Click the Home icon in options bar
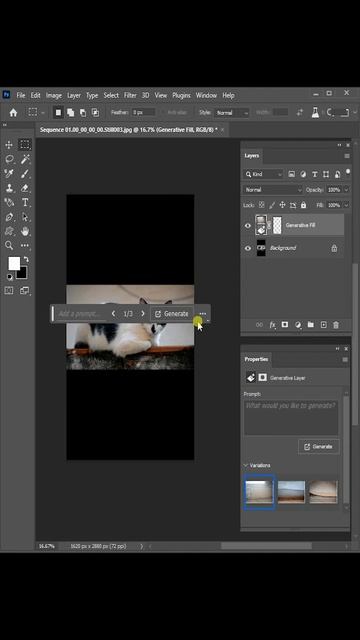Screen dimensions: 360x640 [13, 112]
